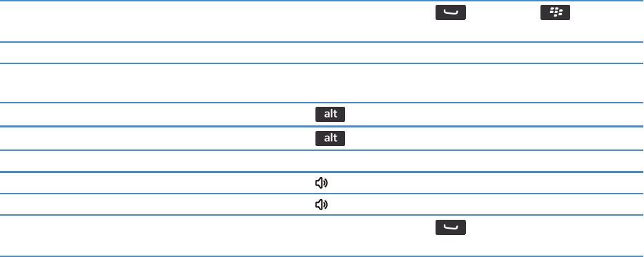Click blank cell left of the lower speaker icon
The image size is (644, 257).
coord(156,204)
